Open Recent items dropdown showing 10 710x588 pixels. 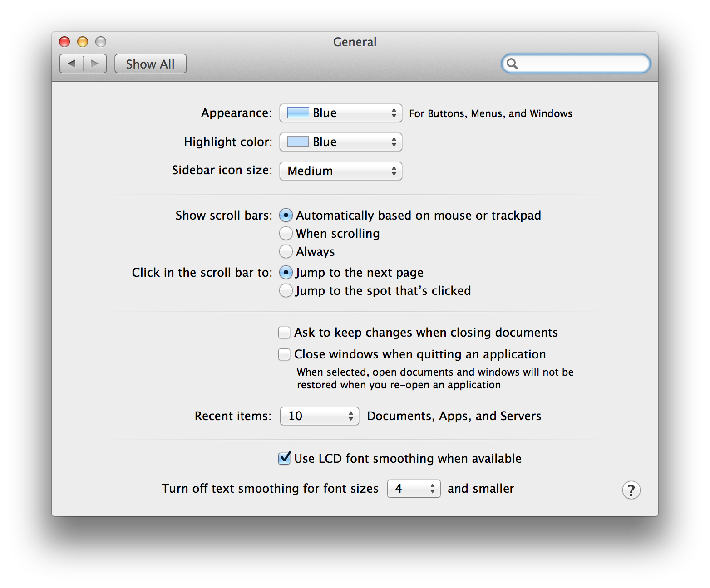click(320, 416)
